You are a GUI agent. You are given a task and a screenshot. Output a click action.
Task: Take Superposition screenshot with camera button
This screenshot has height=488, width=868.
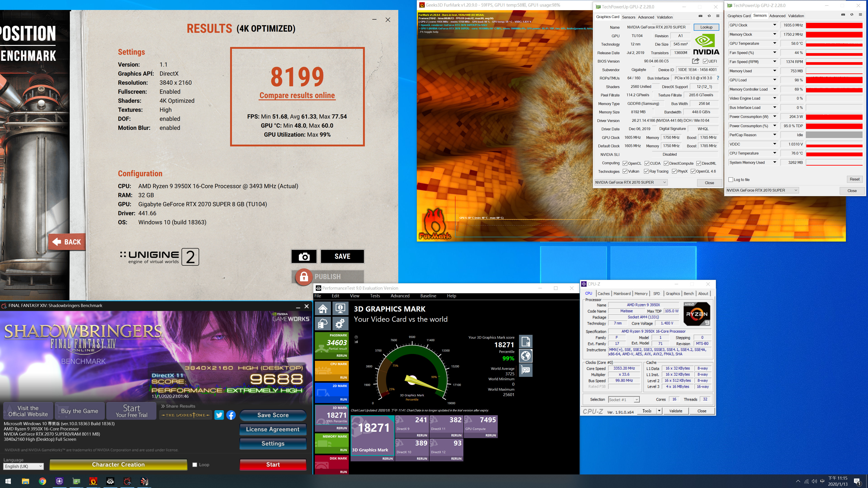(x=304, y=256)
